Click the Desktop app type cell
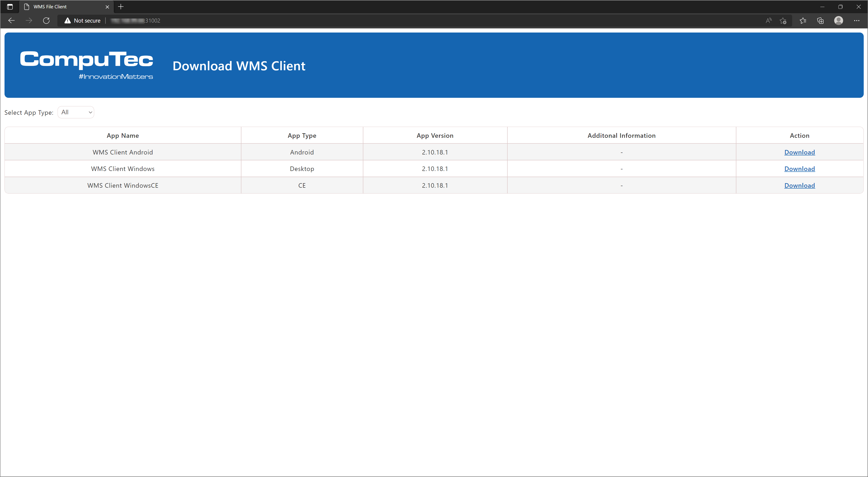This screenshot has height=477, width=868. pos(302,168)
